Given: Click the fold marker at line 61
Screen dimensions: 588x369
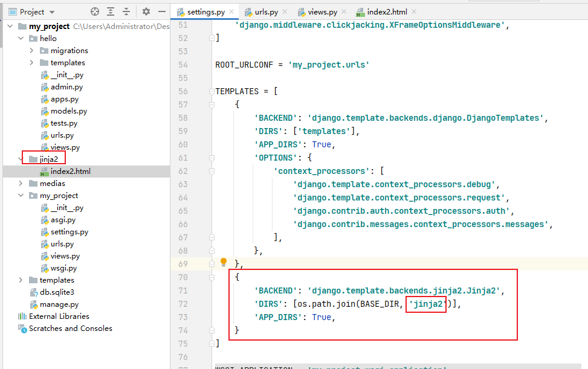Looking at the screenshot, I should (212, 158).
